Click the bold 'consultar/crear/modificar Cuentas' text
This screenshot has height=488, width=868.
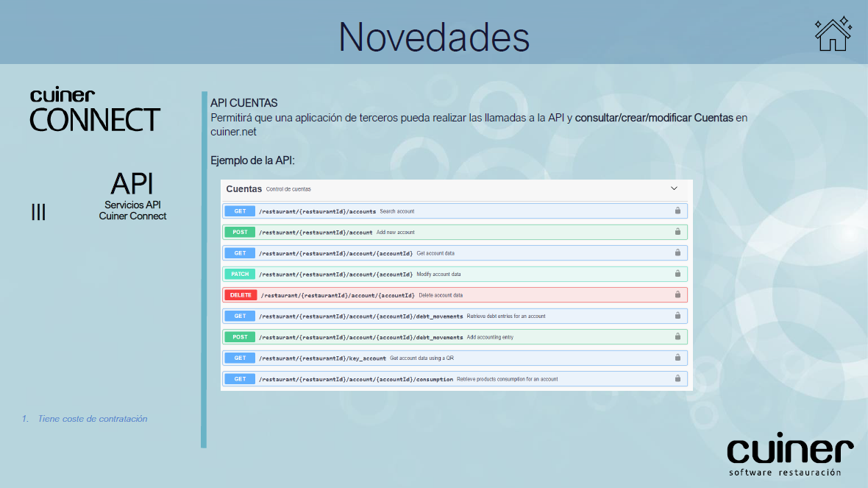coord(654,118)
